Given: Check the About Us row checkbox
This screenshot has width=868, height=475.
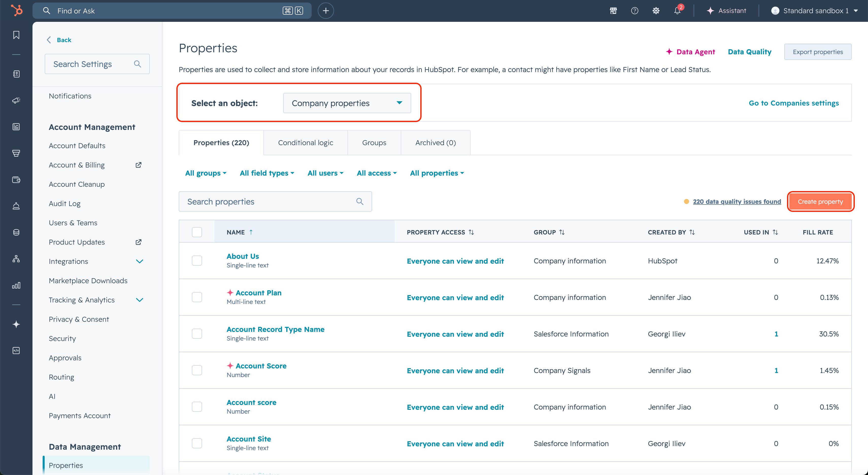Looking at the screenshot, I should pos(197,260).
